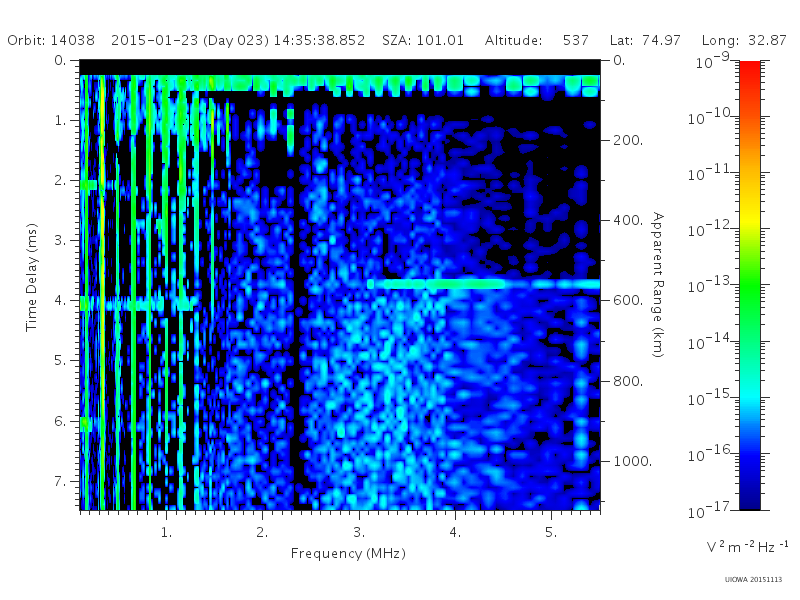
Task: Click the yellow band of the color bar
Action: (x=749, y=217)
